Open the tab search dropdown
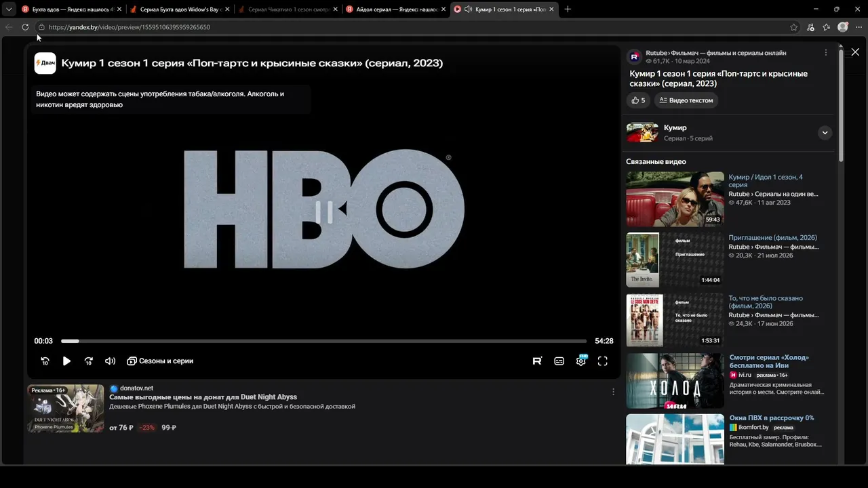 [9, 9]
